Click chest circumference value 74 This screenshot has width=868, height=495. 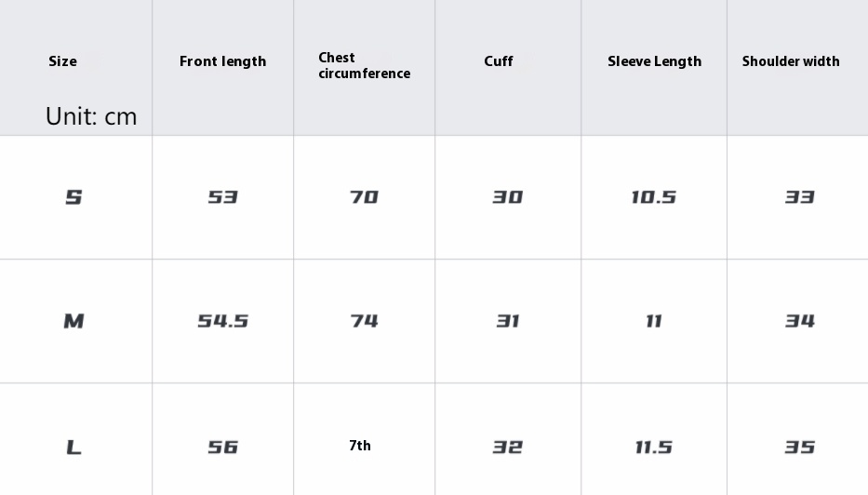365,321
